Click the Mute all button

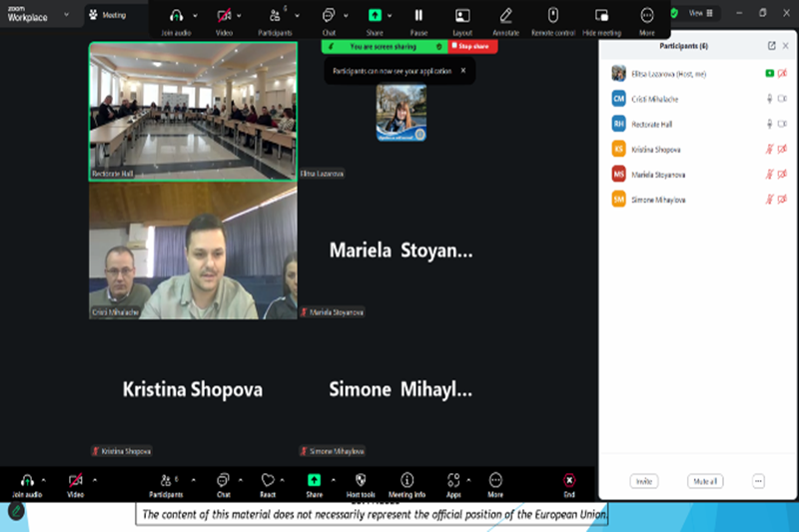coord(704,481)
